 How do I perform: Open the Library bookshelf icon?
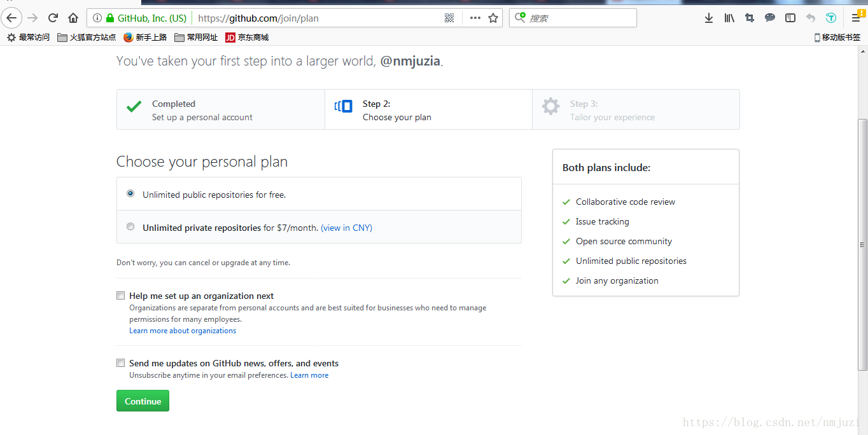729,18
